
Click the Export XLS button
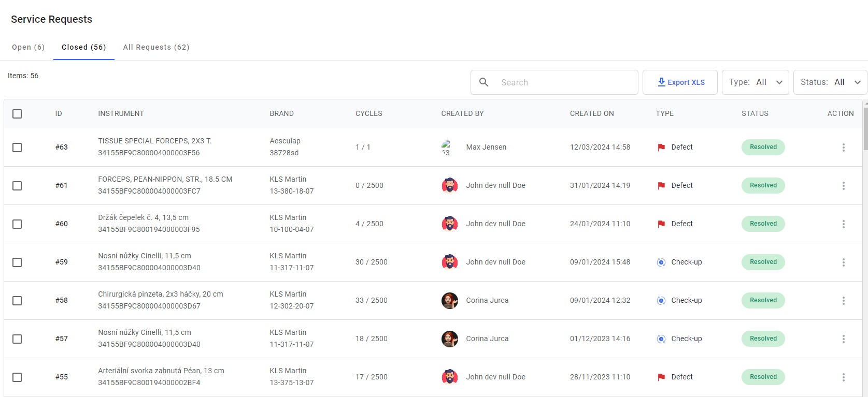point(680,82)
